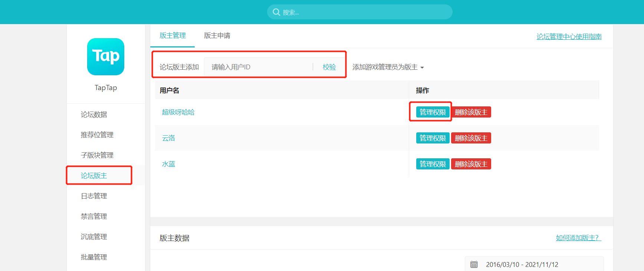The image size is (644, 271).
Task: Focus the 请输入用户ID input field
Action: point(260,67)
